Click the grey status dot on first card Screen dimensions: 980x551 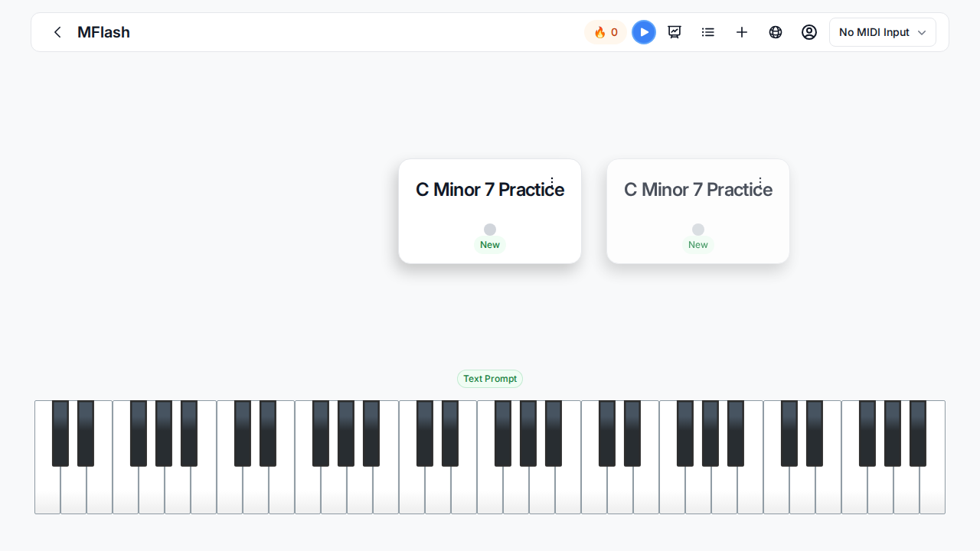pyautogui.click(x=490, y=230)
